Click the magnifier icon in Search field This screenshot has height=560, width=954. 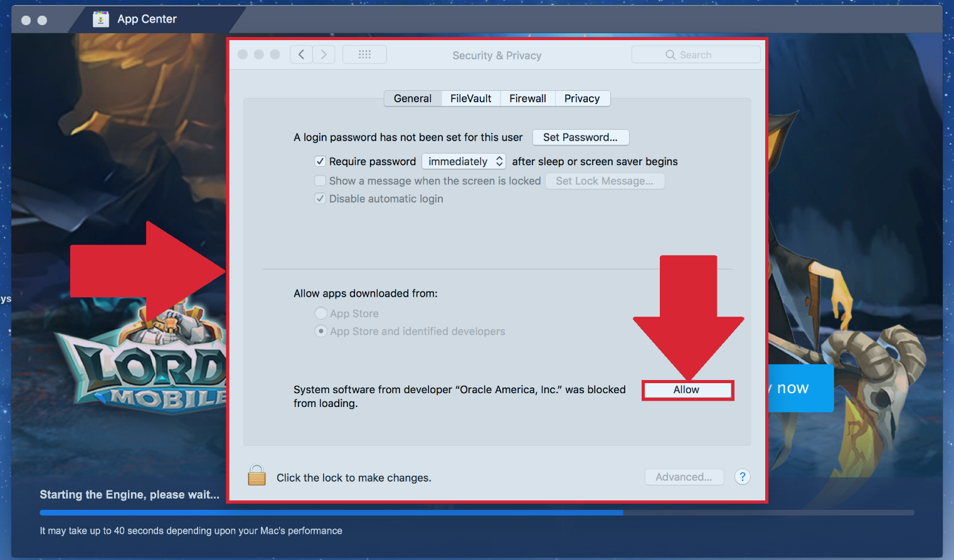[x=670, y=55]
